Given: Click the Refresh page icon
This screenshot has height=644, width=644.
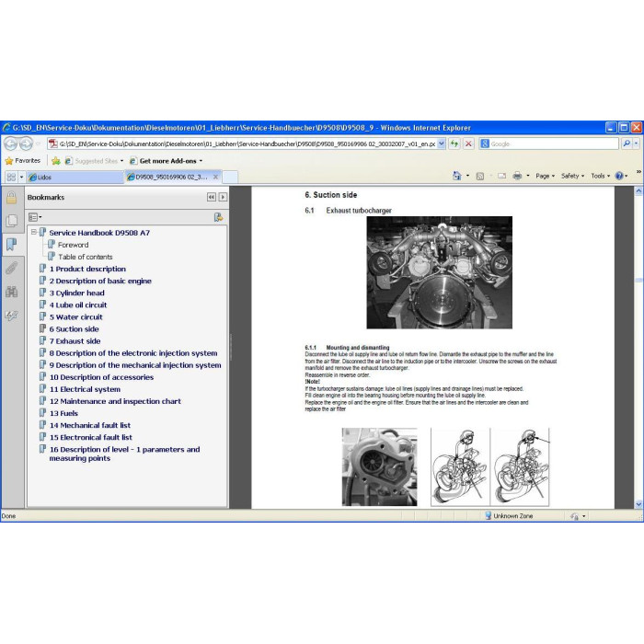Looking at the screenshot, I should click(454, 144).
